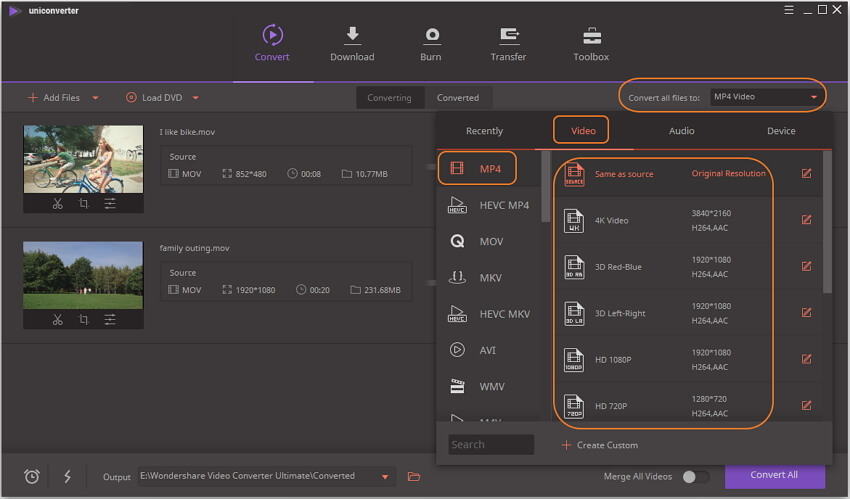Viewport: 850px width, 499px height.
Task: Click the Convert All button
Action: coord(775,475)
